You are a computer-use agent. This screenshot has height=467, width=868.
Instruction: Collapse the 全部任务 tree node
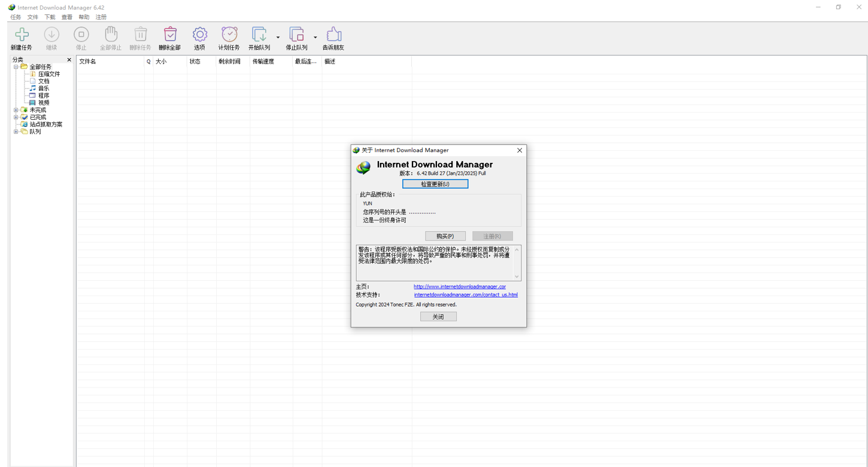coord(16,67)
